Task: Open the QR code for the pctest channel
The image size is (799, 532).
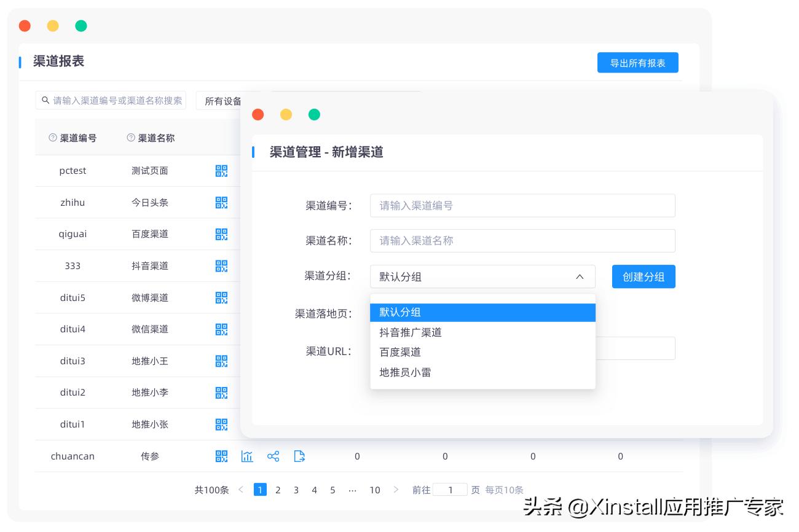Action: [221, 171]
